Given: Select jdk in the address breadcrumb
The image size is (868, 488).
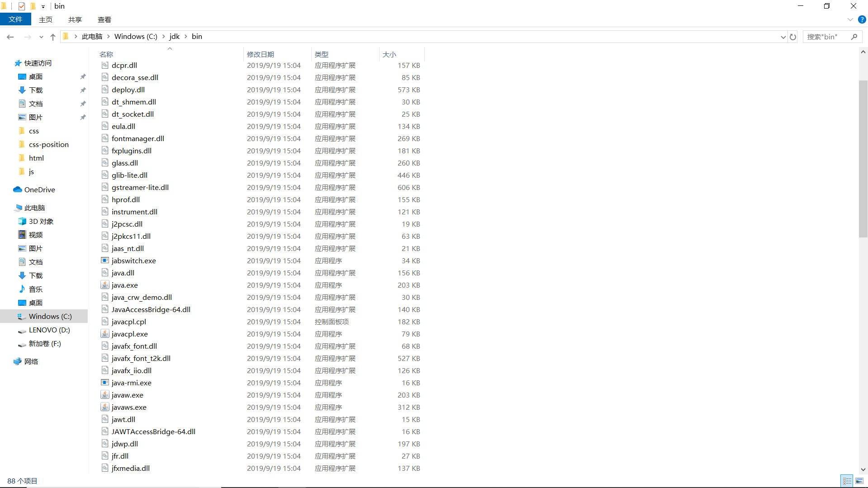Looking at the screenshot, I should 175,37.
